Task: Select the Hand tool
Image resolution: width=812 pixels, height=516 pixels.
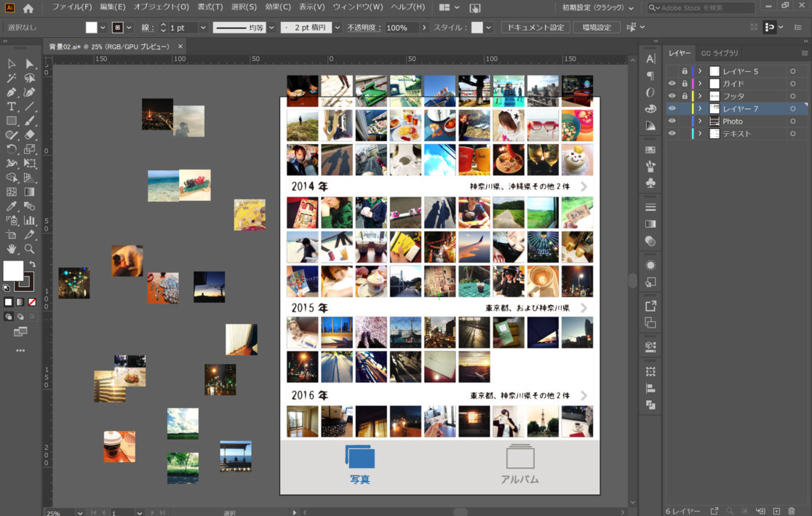Action: (12, 249)
